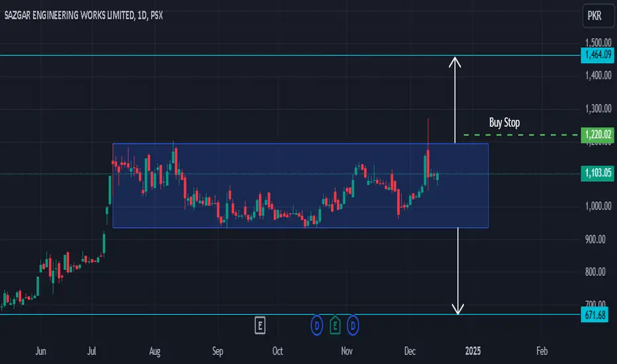Open the PKR currency selector
The image size is (617, 364).
[x=598, y=16]
